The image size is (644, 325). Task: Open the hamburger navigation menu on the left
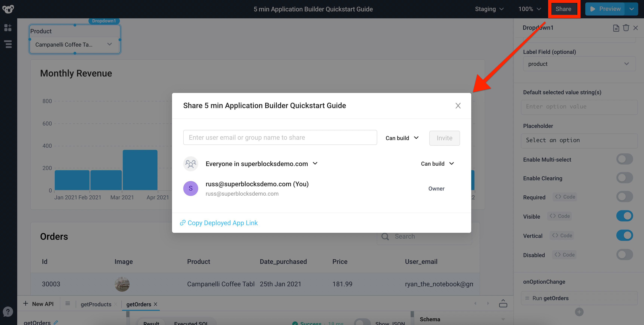coord(8,44)
